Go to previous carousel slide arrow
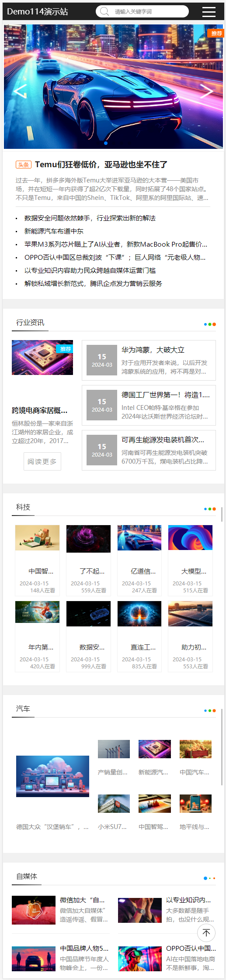Viewport: 226px width, 980px height. [x=20, y=91]
